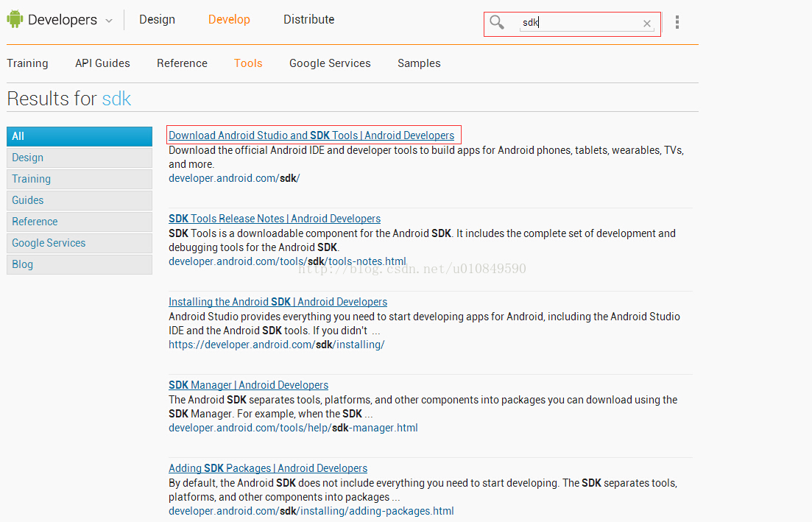Open Installing the Android SDK result
The height and width of the screenshot is (522, 812).
(x=278, y=302)
